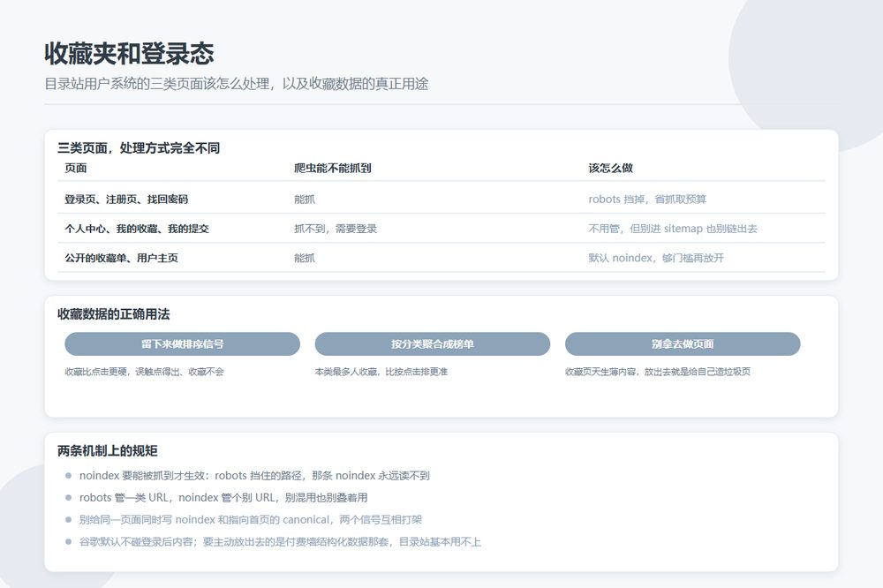Click description 本类最多人收藏，比按点击排更准
883x588 pixels.
click(x=381, y=372)
